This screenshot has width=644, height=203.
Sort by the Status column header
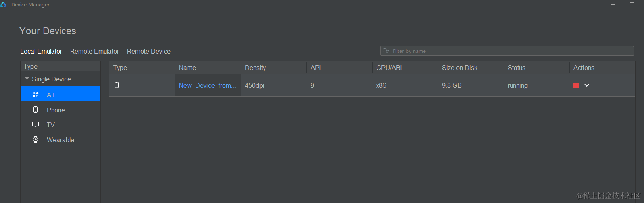(537, 68)
